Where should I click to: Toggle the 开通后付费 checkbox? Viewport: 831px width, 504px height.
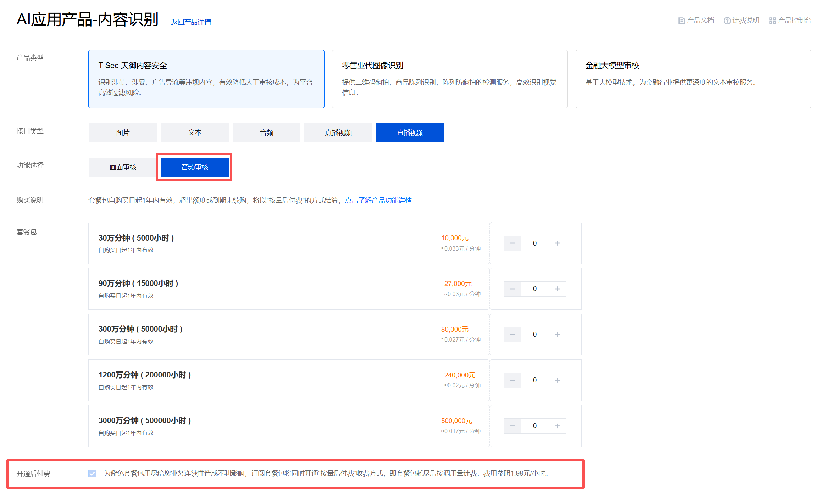[92, 474]
